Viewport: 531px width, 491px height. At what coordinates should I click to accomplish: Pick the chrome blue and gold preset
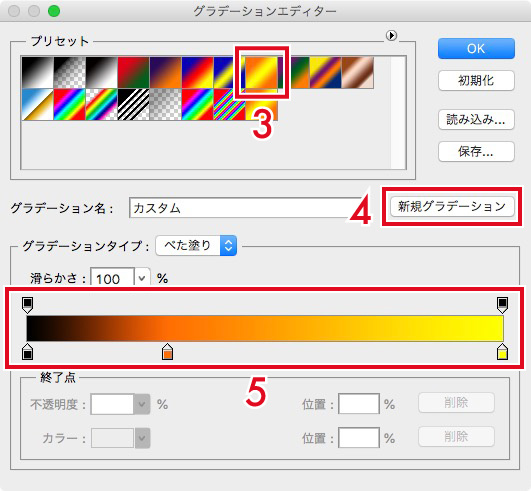38,104
